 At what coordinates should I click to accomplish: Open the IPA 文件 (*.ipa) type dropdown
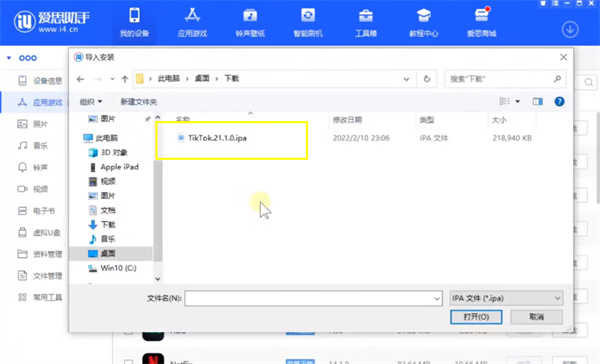[506, 298]
